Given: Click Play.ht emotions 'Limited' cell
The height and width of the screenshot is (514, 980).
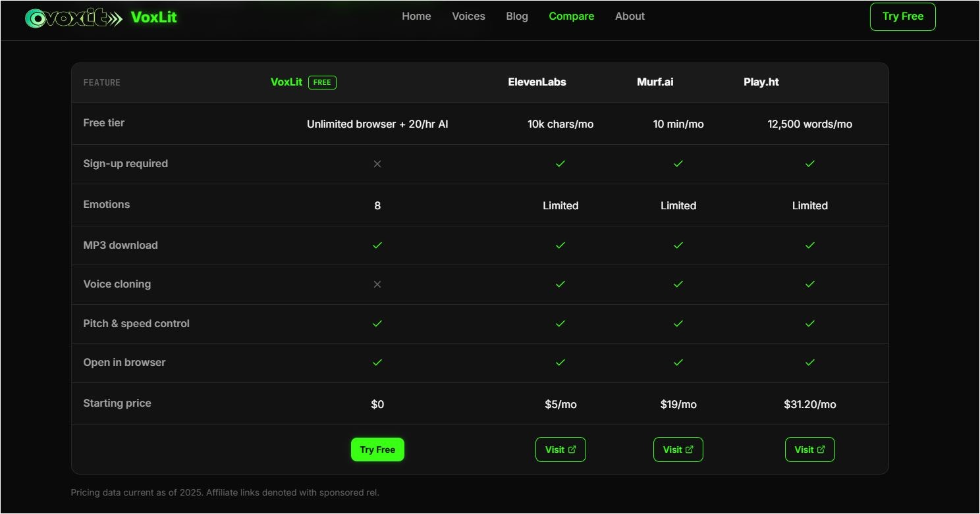Looking at the screenshot, I should [810, 205].
